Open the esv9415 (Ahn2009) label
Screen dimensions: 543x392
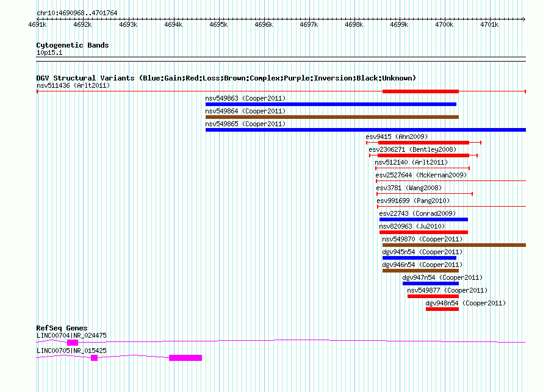click(397, 137)
